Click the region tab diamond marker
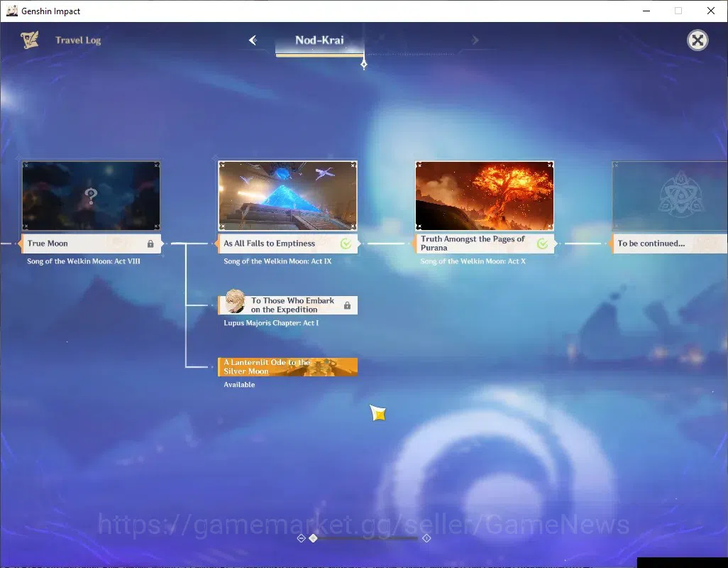728x568 pixels. [x=364, y=64]
